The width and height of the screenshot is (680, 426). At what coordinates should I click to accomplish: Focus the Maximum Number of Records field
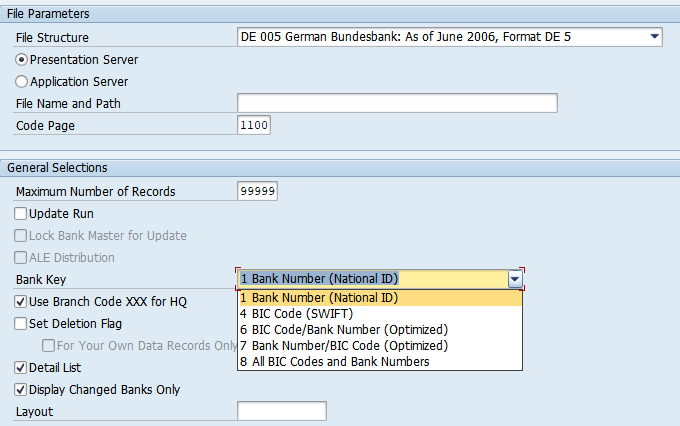[258, 191]
